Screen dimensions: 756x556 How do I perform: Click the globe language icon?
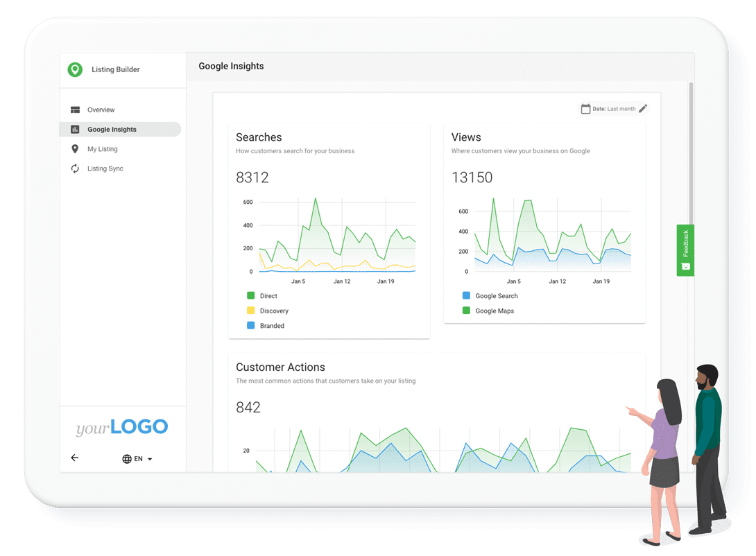coord(127,459)
